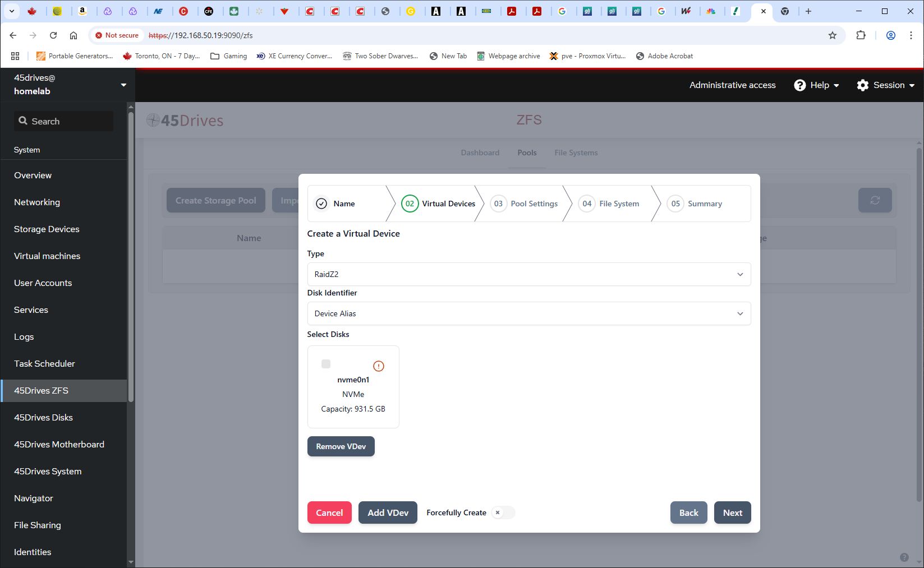This screenshot has width=924, height=568.
Task: Click the Session gear icon
Action: [x=863, y=85]
